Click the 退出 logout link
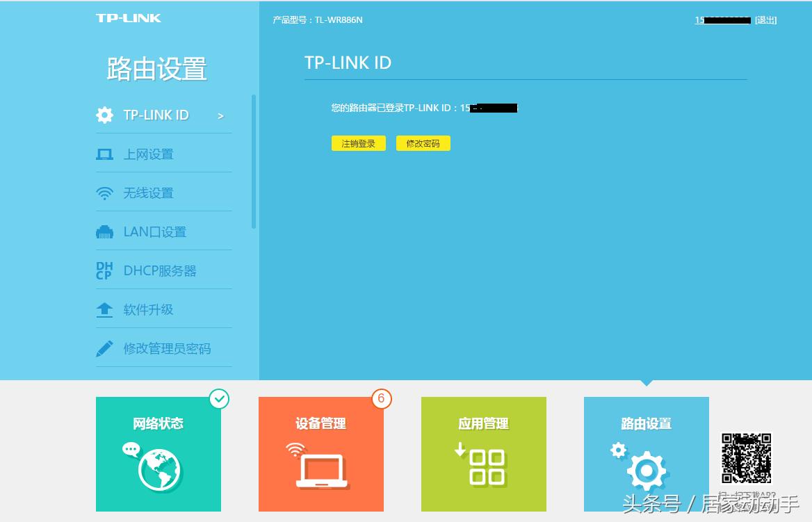The width and height of the screenshot is (812, 522). [765, 20]
